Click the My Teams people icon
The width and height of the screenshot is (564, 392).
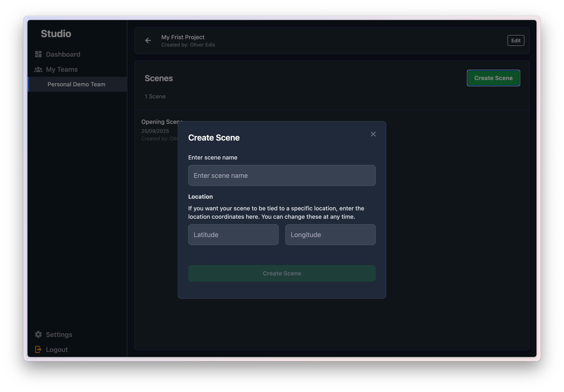point(38,69)
